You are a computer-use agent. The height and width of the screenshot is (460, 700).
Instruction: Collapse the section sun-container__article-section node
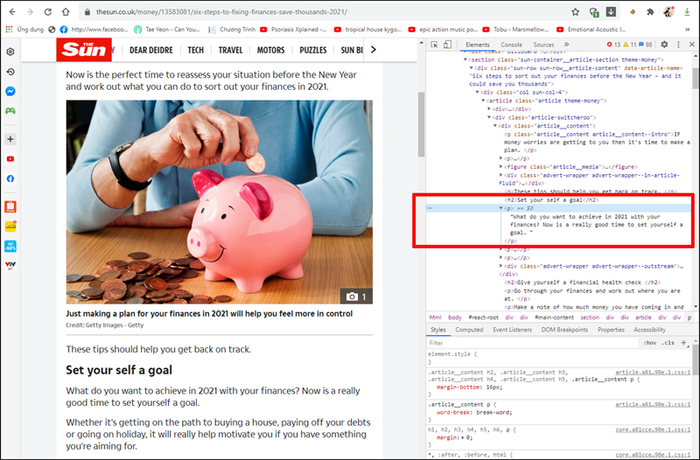point(465,59)
